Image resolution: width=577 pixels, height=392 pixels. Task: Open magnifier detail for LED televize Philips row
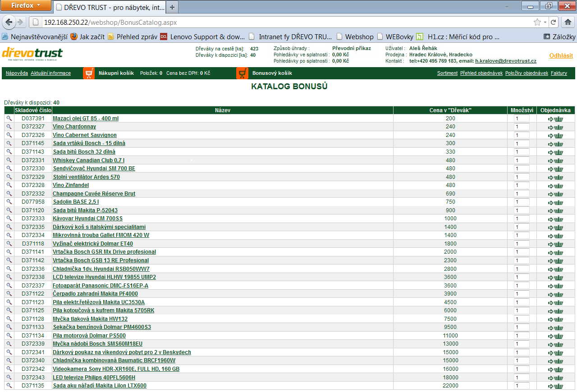click(x=9, y=377)
